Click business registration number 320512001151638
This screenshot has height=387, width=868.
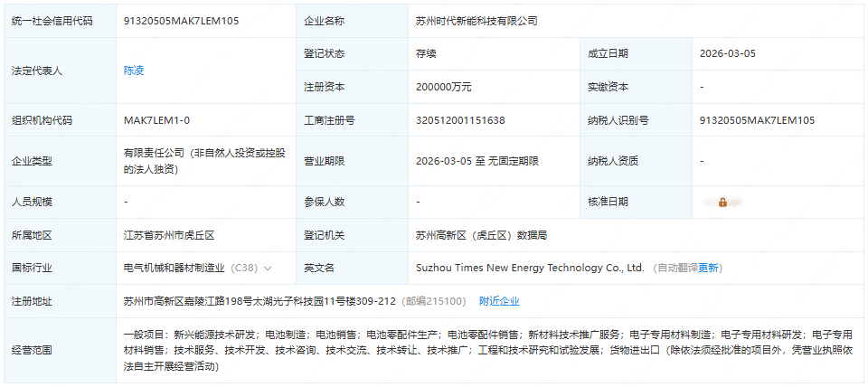point(460,120)
